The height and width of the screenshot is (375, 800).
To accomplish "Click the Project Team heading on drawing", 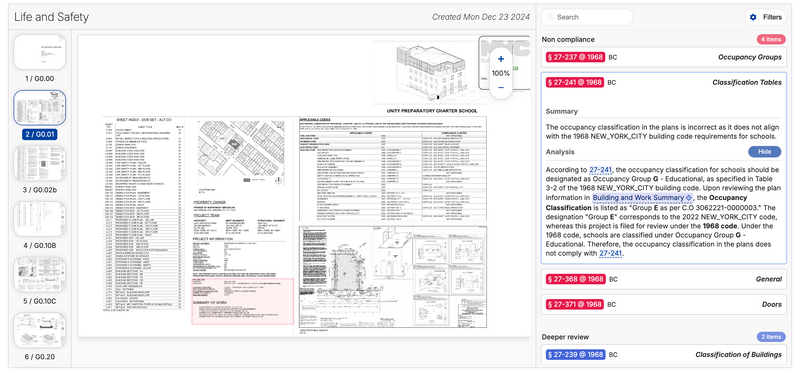I will click(x=206, y=215).
